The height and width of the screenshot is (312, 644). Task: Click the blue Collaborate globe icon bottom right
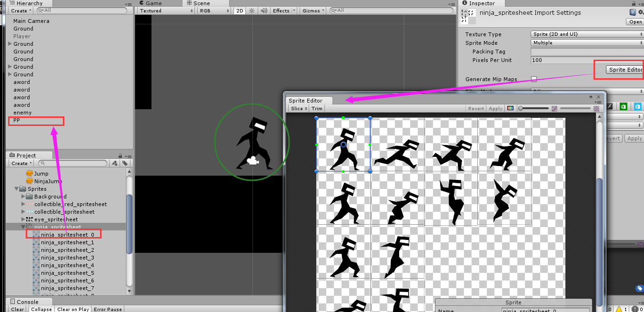pos(639,288)
